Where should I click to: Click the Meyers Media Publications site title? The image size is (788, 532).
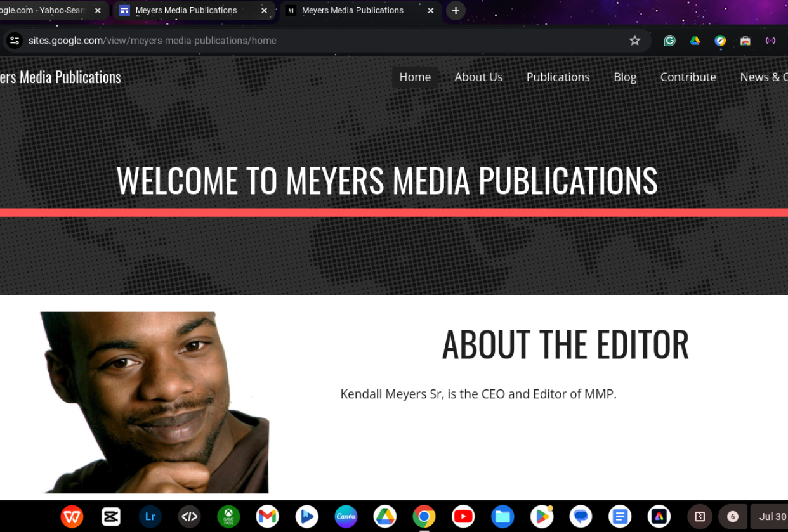coord(60,77)
